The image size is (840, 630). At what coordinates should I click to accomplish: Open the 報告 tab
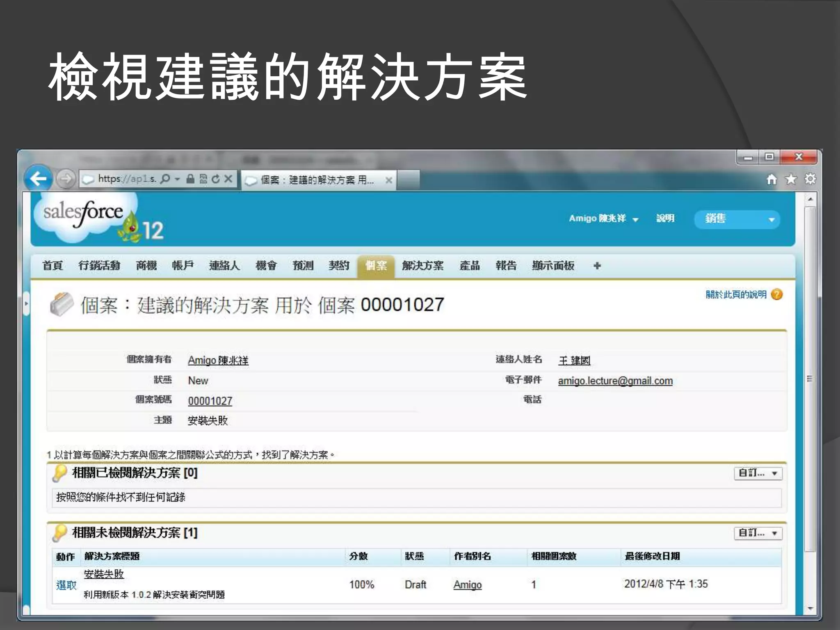[506, 266]
